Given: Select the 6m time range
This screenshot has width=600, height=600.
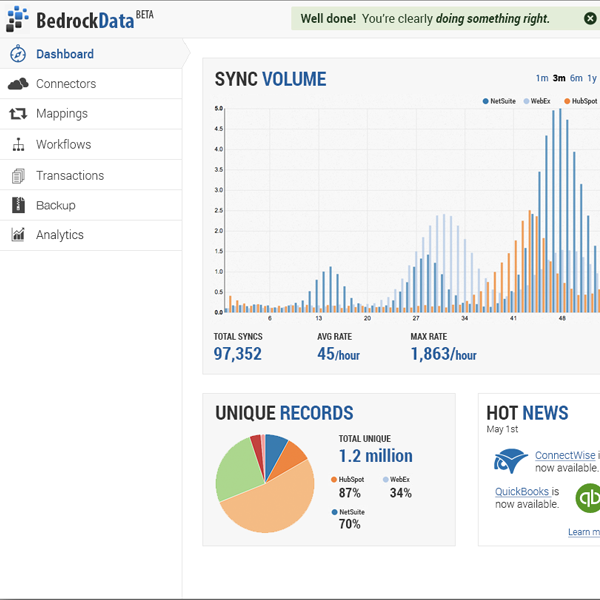Looking at the screenshot, I should [576, 78].
